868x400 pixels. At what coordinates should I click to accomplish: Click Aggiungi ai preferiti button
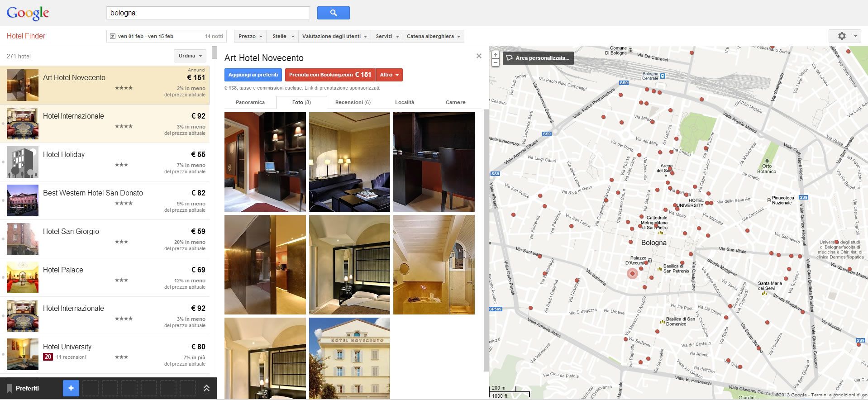pos(253,75)
